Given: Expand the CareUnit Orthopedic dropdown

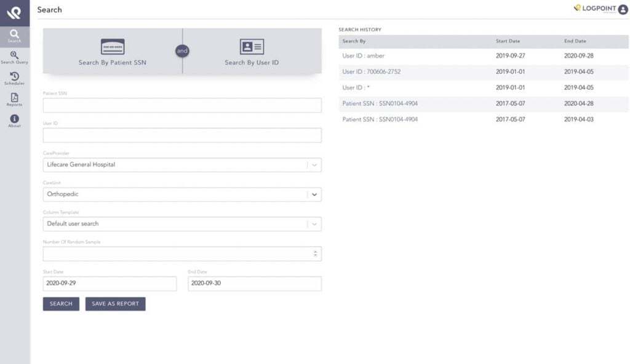Looking at the screenshot, I should (314, 194).
